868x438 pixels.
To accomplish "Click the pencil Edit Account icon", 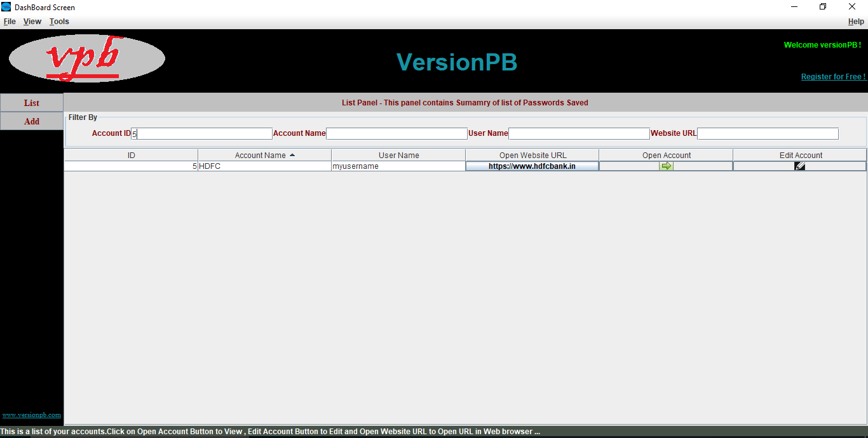I will tap(800, 166).
